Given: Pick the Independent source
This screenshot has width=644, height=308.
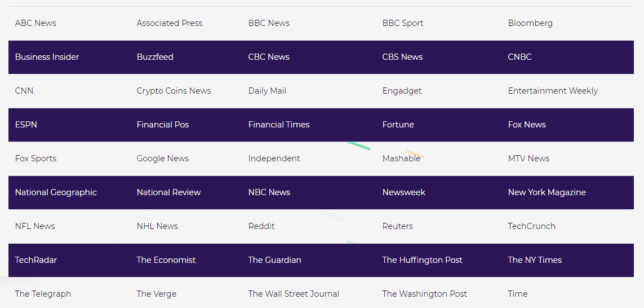Looking at the screenshot, I should 274,159.
